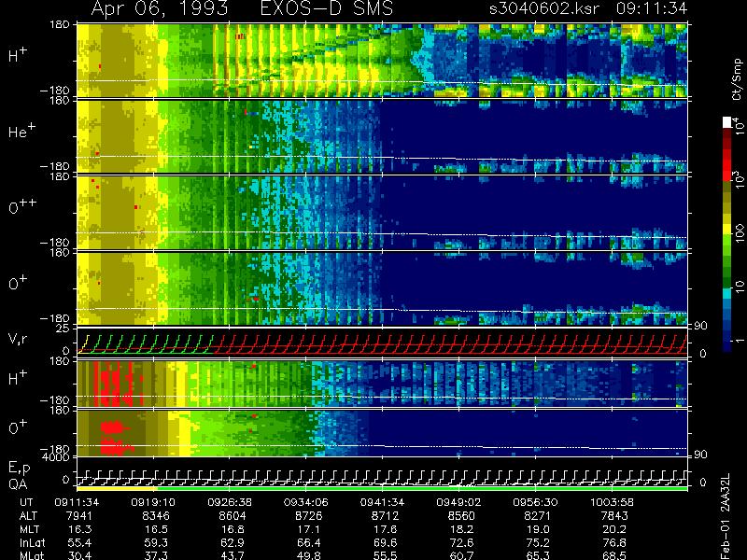The width and height of the screenshot is (747, 560).
Task: Click the white swatch atop the colorbar
Action: (727, 122)
